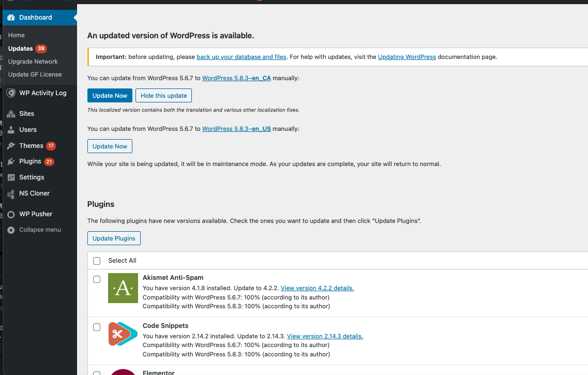Click the WP Pusher circle icon

11,214
